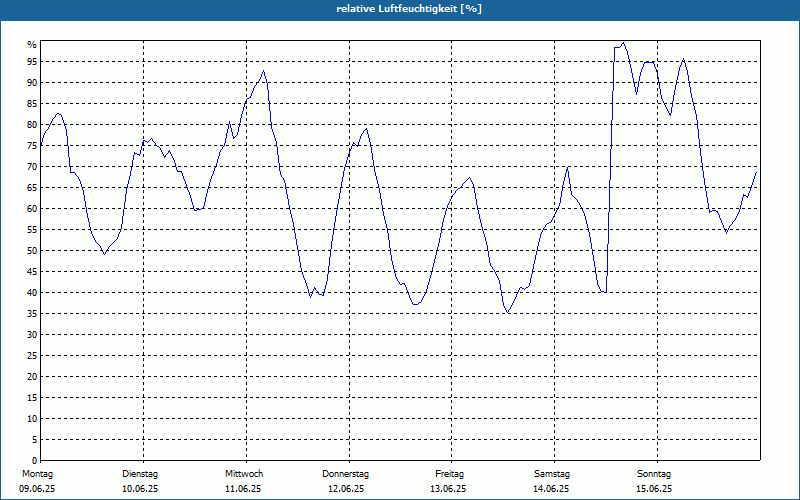Click the '13.06.25' date label
Image resolution: width=800 pixels, height=500 pixels.
click(x=448, y=489)
